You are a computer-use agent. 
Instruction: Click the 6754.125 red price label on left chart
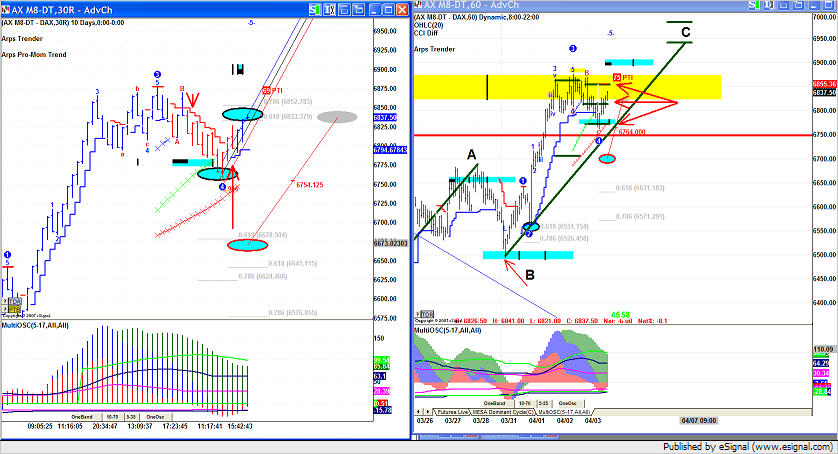click(x=310, y=183)
